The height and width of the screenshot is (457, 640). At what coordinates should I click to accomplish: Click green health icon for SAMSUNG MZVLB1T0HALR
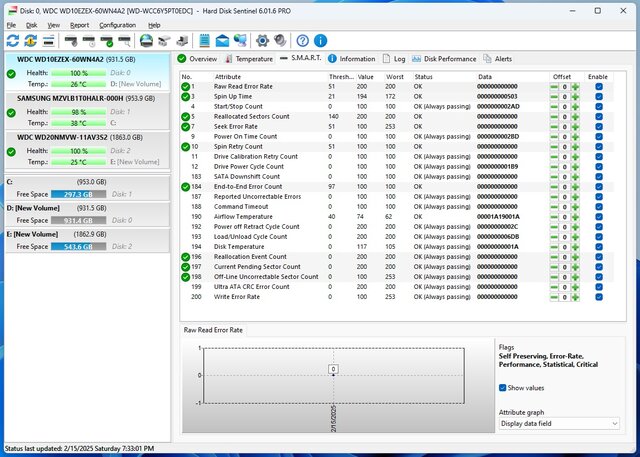(x=11, y=113)
